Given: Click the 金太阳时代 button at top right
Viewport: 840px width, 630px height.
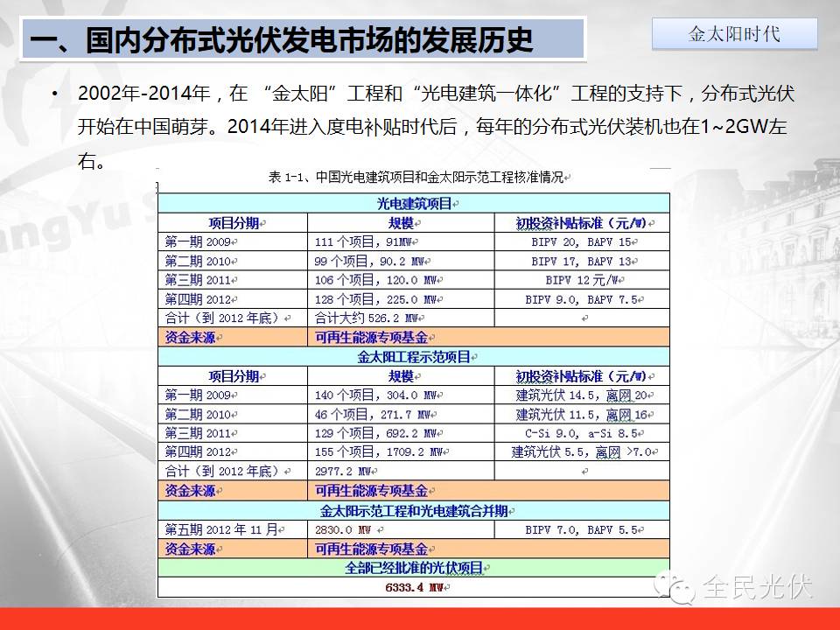Looking at the screenshot, I should 734,34.
